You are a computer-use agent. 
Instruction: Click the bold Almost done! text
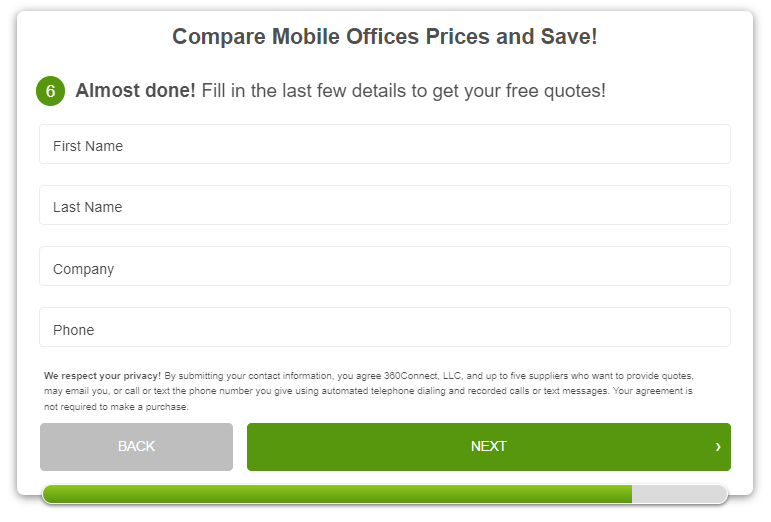click(135, 90)
